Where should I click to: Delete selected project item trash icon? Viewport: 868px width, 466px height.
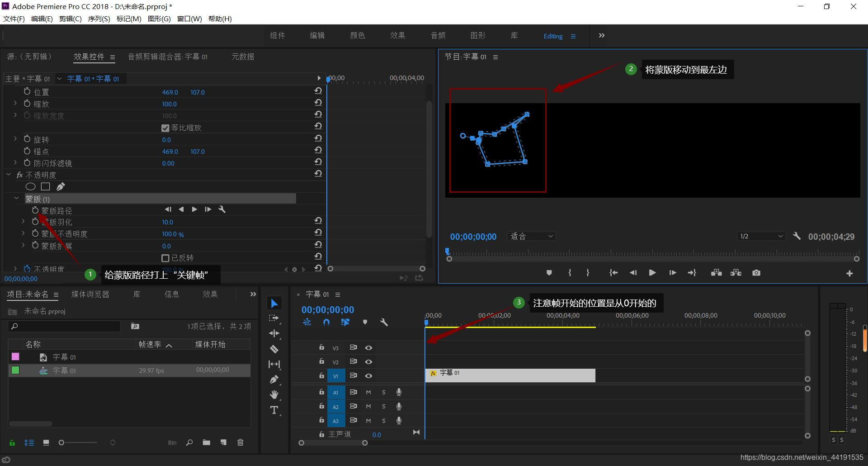pyautogui.click(x=241, y=442)
